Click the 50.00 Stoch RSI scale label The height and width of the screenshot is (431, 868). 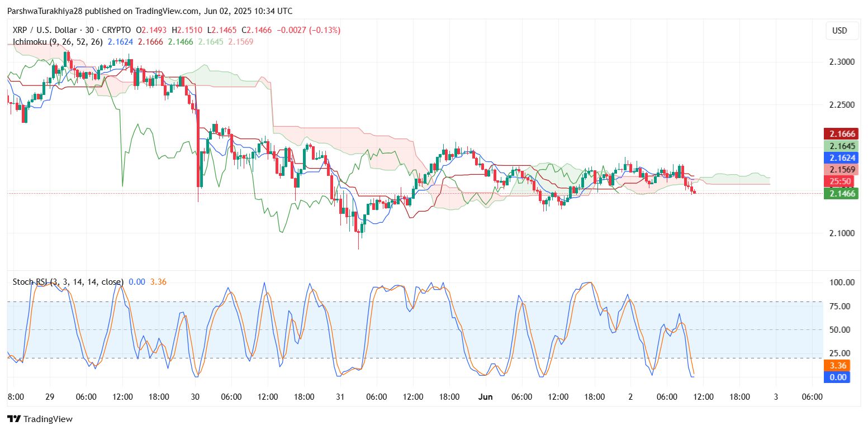840,329
